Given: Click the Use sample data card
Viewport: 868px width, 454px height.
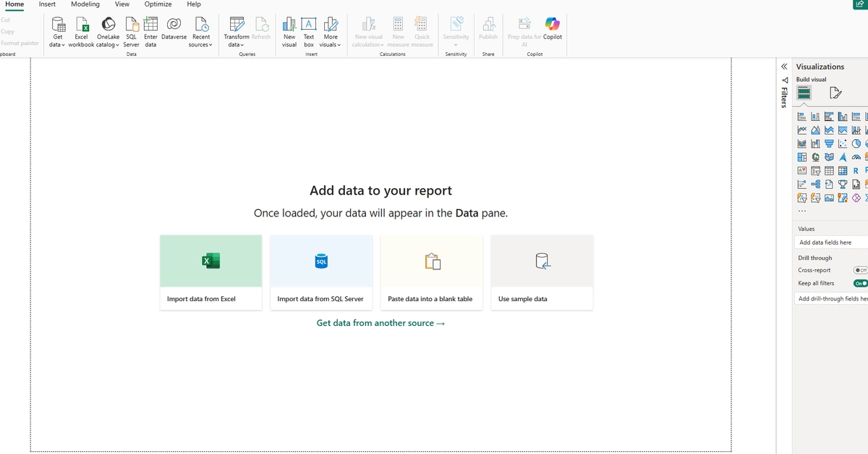Looking at the screenshot, I should point(542,272).
